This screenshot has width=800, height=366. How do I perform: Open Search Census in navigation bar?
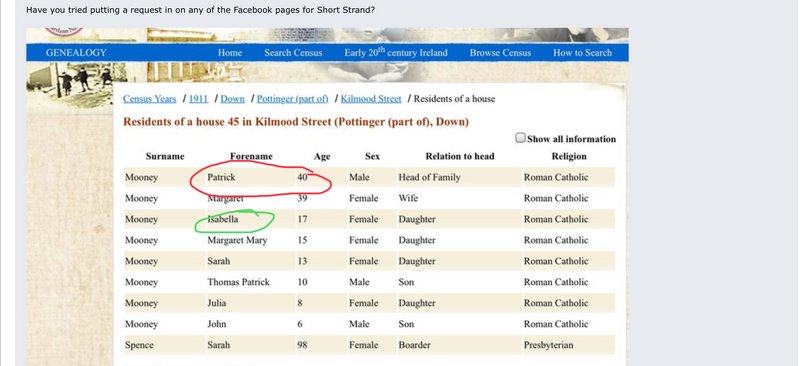[x=293, y=53]
